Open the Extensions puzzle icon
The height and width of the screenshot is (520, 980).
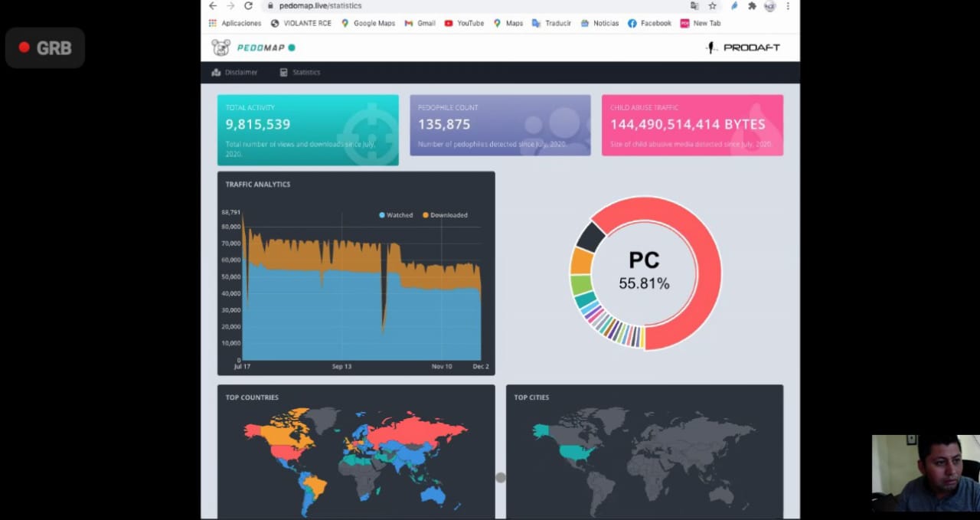(752, 5)
